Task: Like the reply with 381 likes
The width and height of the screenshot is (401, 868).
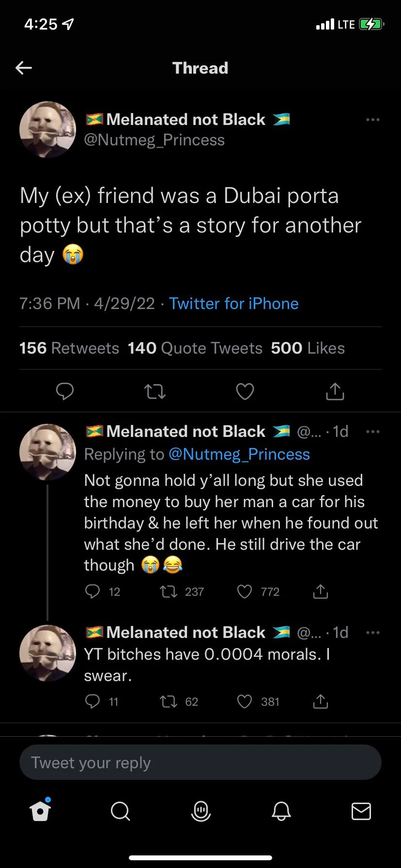Action: [x=245, y=702]
